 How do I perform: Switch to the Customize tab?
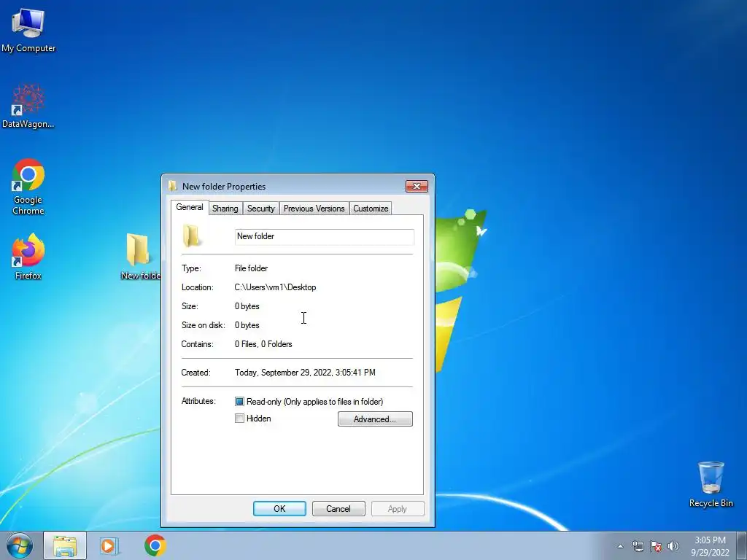point(371,209)
